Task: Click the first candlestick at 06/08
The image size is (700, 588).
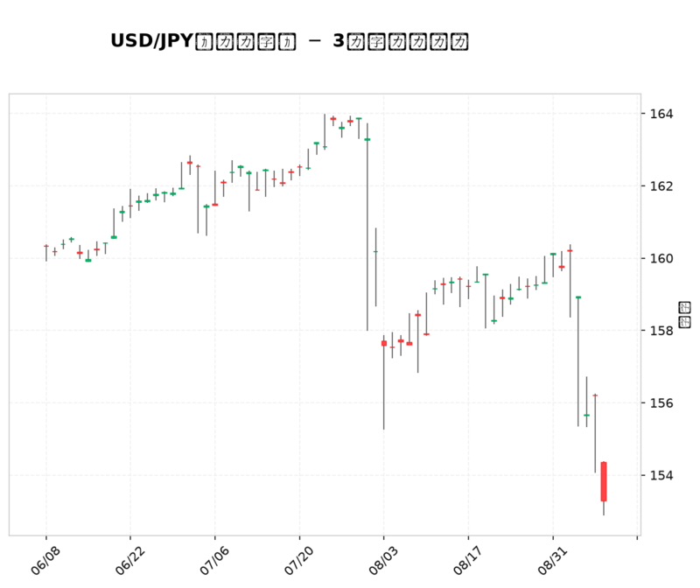Action: (46, 253)
